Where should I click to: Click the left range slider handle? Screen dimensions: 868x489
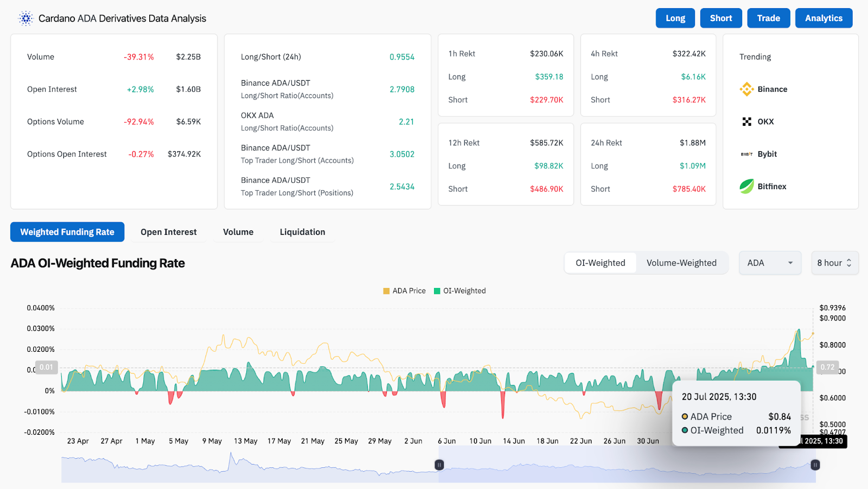[x=439, y=465]
